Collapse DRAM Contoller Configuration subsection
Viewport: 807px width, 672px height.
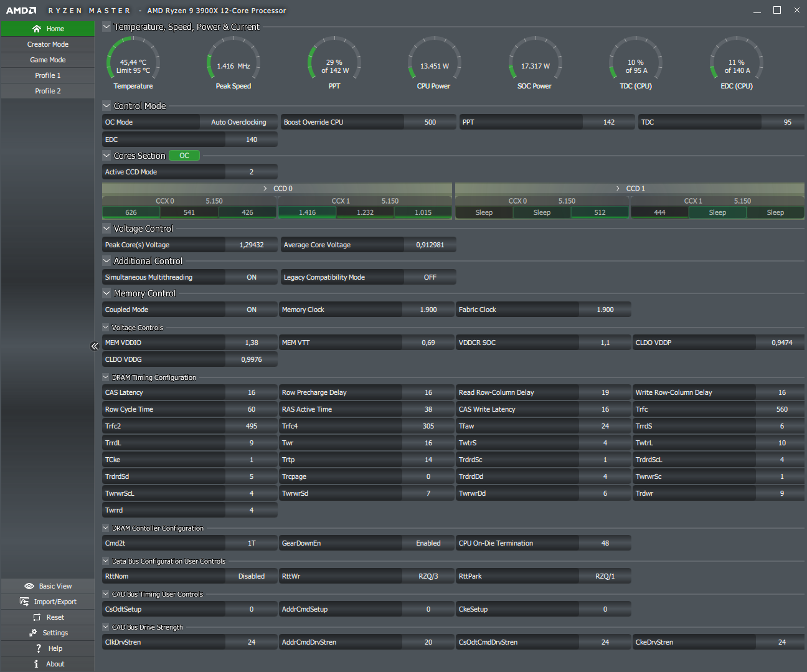tap(106, 528)
